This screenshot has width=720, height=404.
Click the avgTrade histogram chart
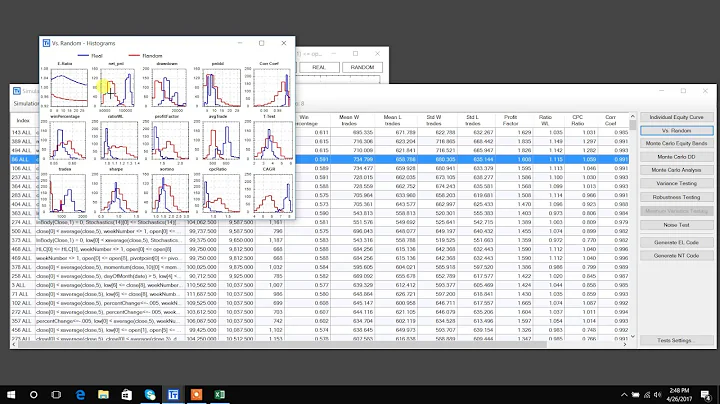pos(221,140)
